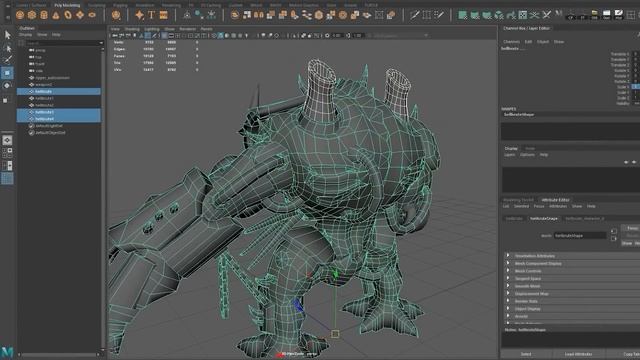Click the Select button at panel bottom
Screen dimensions: 640x360
pyautogui.click(x=526, y=354)
